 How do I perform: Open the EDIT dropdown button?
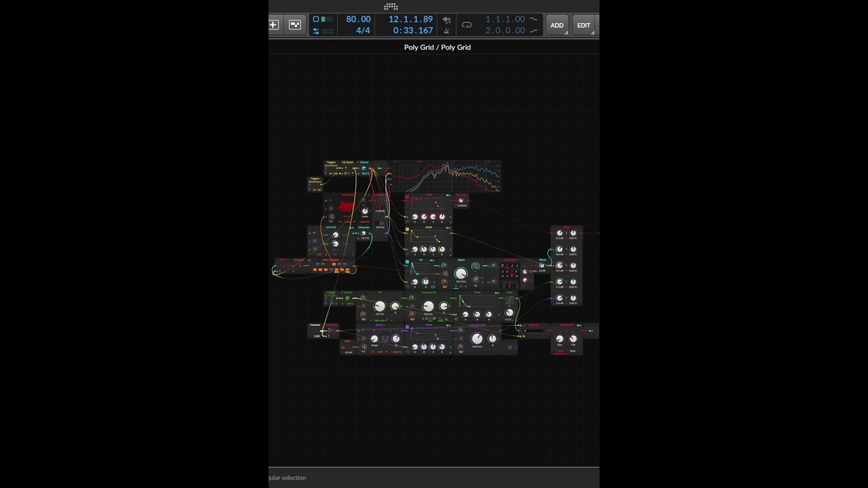click(x=584, y=25)
